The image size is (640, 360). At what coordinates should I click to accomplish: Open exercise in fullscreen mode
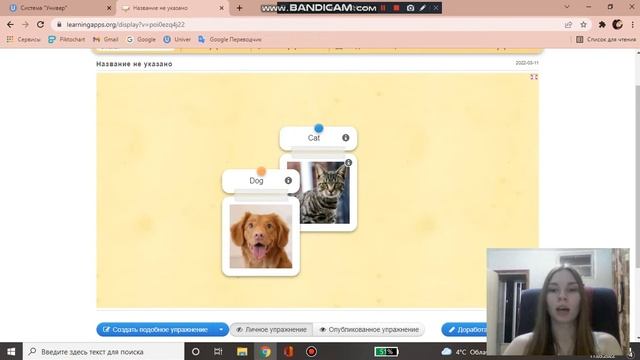tap(533, 77)
